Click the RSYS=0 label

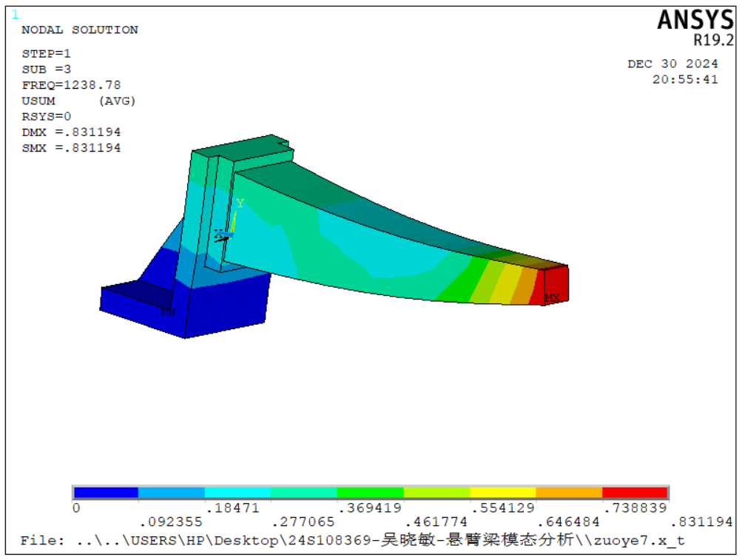pyautogui.click(x=47, y=116)
